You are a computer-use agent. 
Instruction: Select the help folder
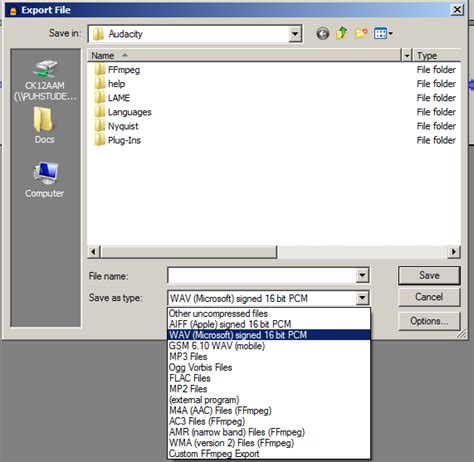(x=110, y=84)
